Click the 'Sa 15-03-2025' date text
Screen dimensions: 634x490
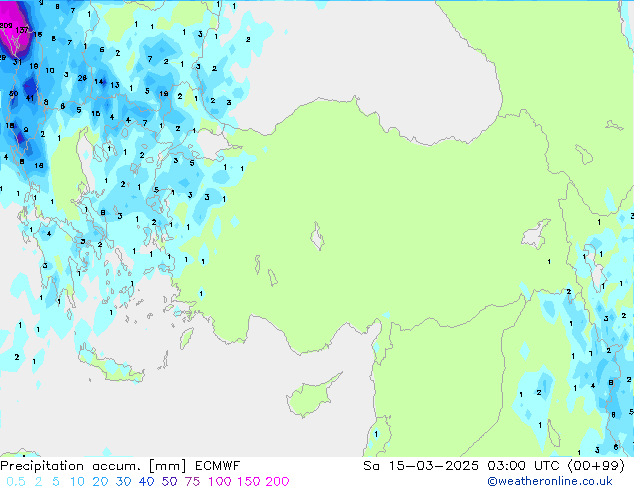[x=421, y=466]
